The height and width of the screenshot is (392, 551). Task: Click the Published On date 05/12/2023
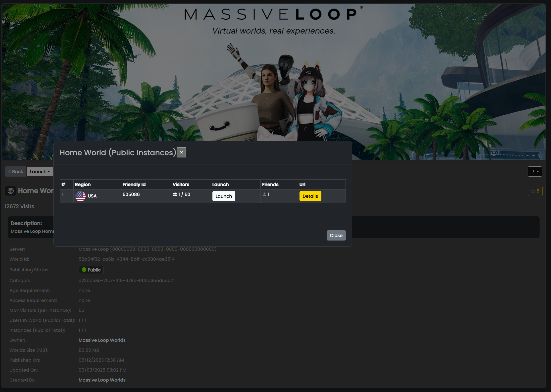pos(101,360)
